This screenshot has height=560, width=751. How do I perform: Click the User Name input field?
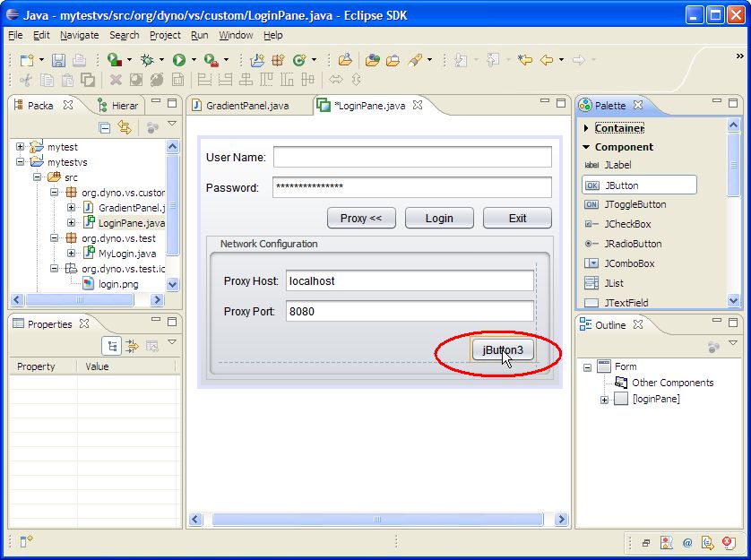(x=412, y=157)
